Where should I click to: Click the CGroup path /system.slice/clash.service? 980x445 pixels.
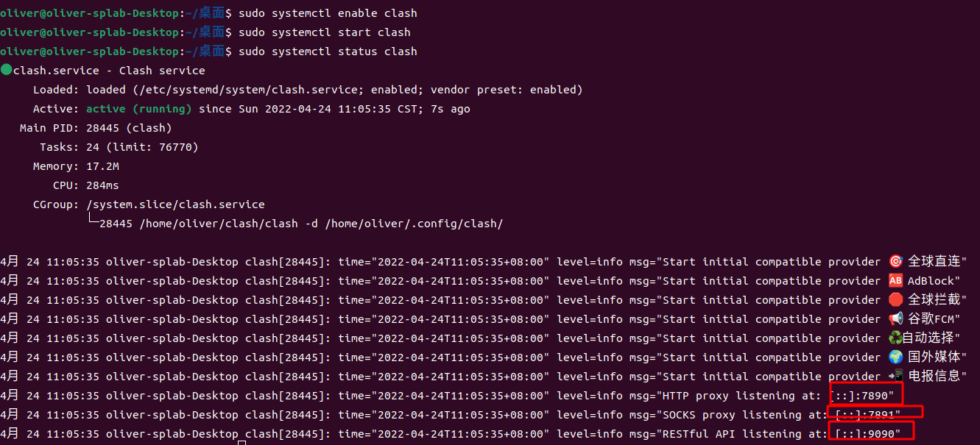click(175, 204)
